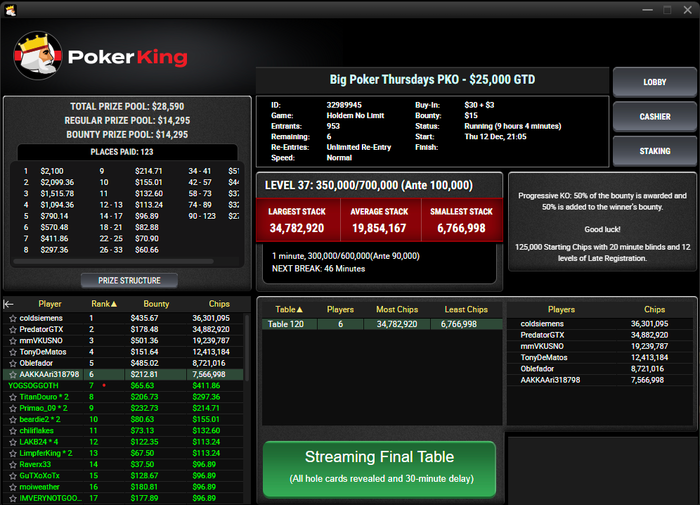Star the moiweather player row

coord(12,487)
